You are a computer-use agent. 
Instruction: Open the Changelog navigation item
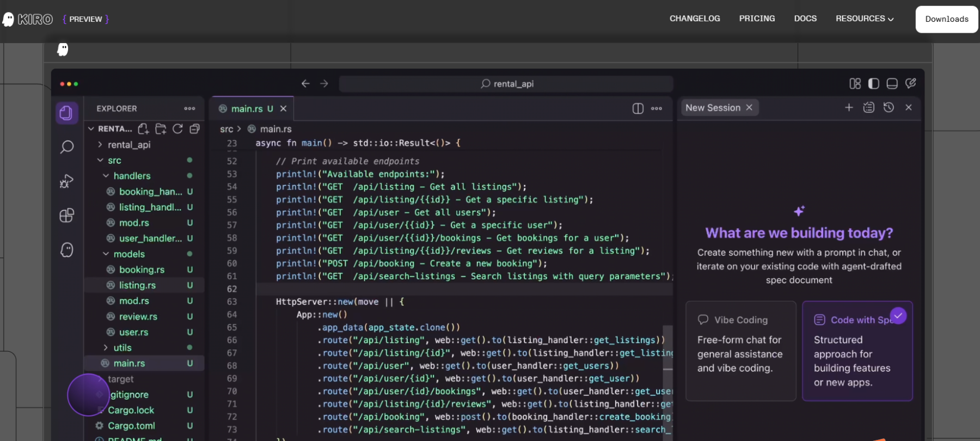tap(695, 19)
